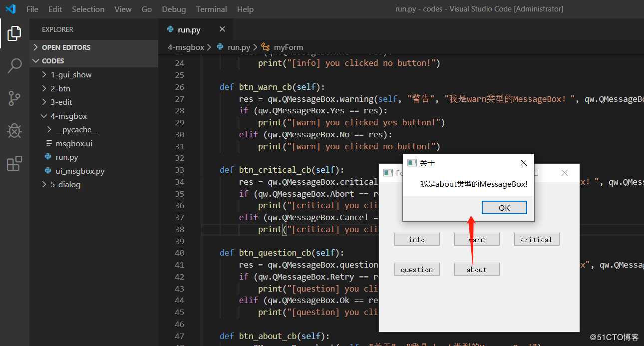This screenshot has width=644, height=346.
Task: Click the warn button in Form
Action: [477, 239]
